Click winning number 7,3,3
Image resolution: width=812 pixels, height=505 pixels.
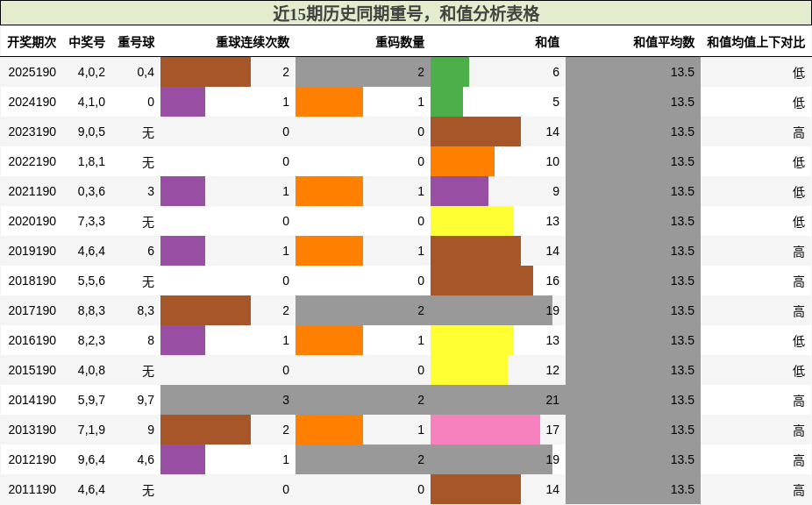(x=92, y=221)
